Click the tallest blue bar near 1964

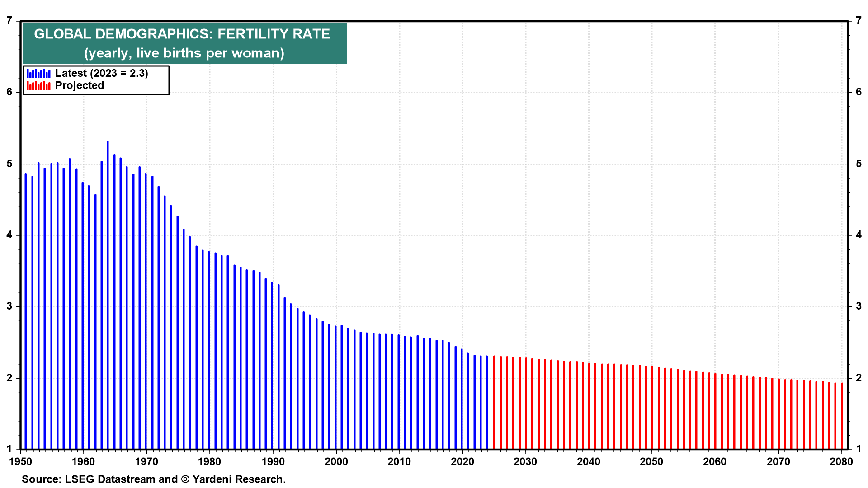[x=108, y=294]
